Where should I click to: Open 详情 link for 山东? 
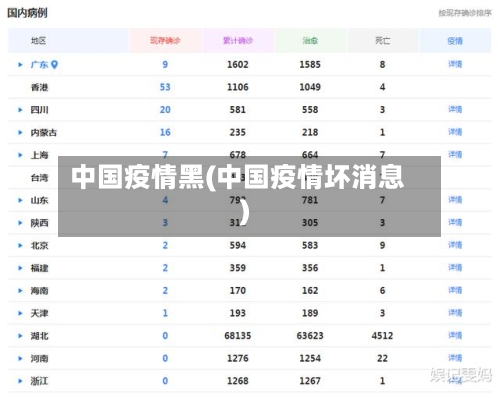[455, 200]
